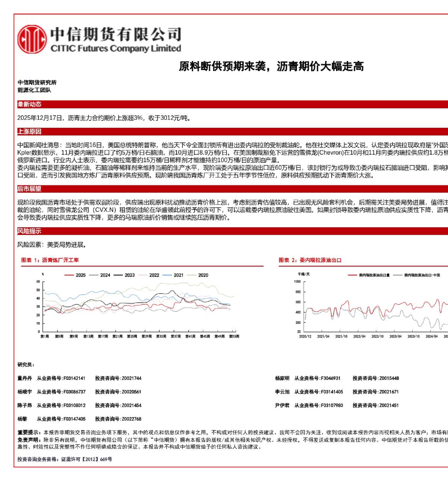Click the red 2025 legend line marker
Screen dimensions: 448x481
[x=69, y=275]
